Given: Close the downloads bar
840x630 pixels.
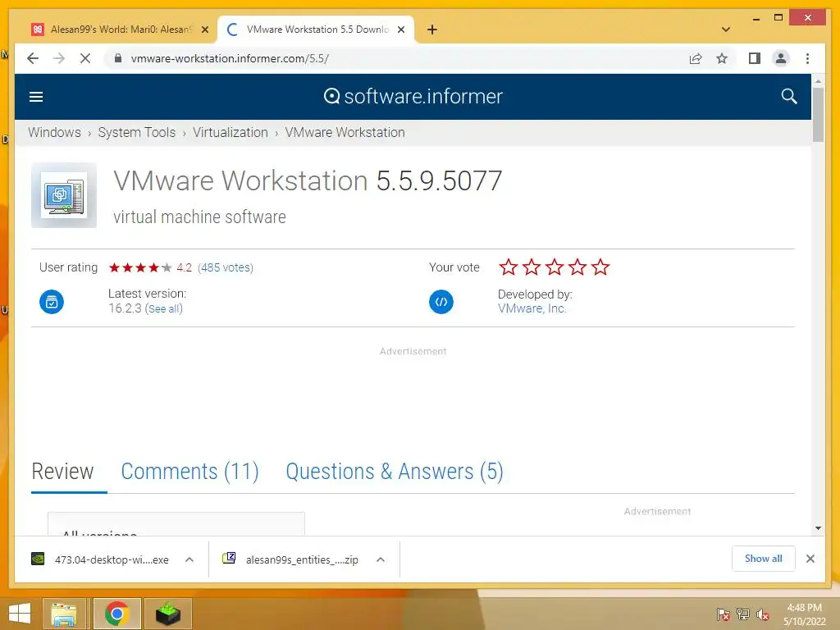Looking at the screenshot, I should tap(810, 559).
